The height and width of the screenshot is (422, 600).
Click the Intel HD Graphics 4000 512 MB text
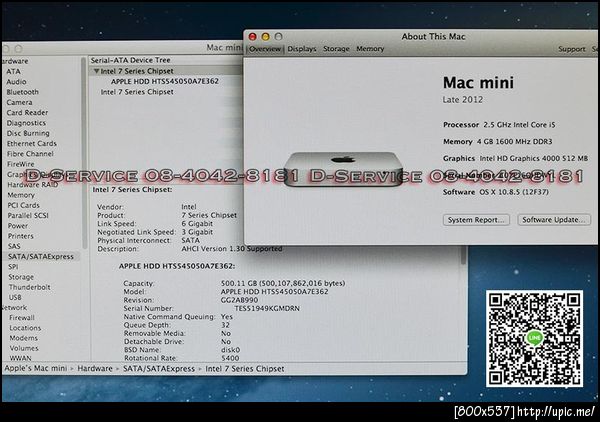coord(534,158)
